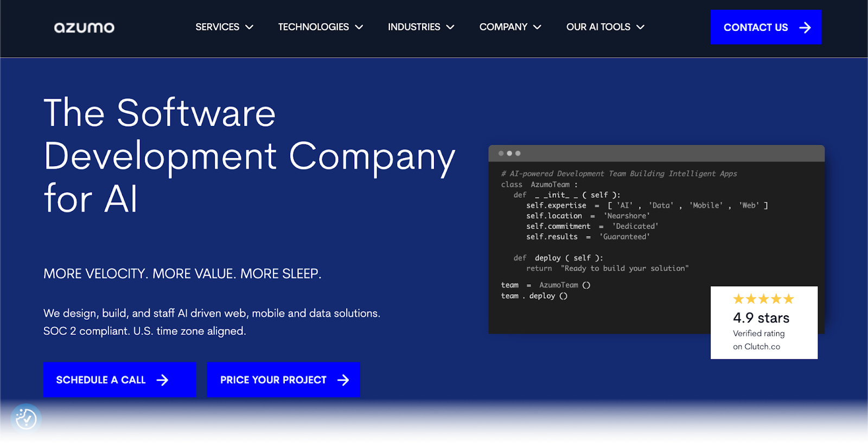
Task: Open the Industries menu
Action: coord(420,27)
